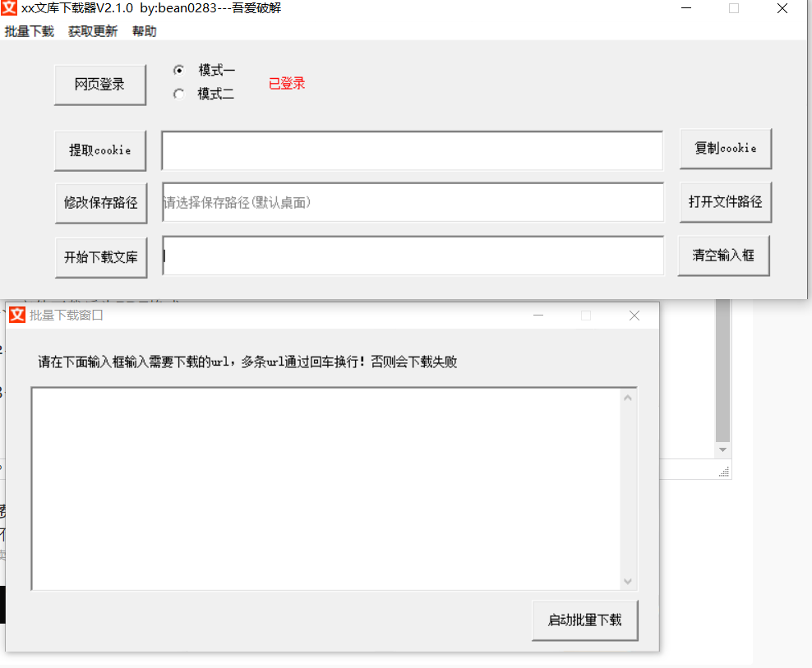Screen dimensions: 812x668
Task: Click 清空输入框 to clear the input boxes
Action: pos(723,255)
